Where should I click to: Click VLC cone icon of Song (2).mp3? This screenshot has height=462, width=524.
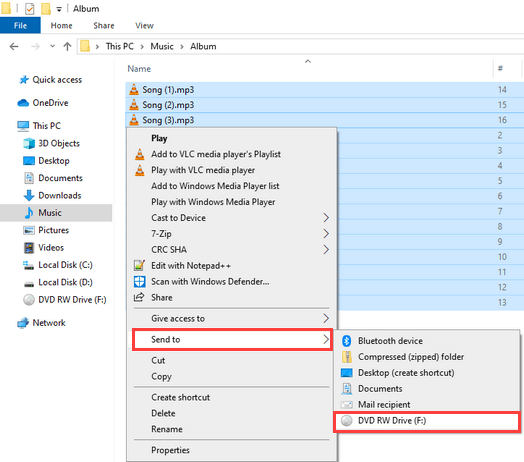[134, 104]
